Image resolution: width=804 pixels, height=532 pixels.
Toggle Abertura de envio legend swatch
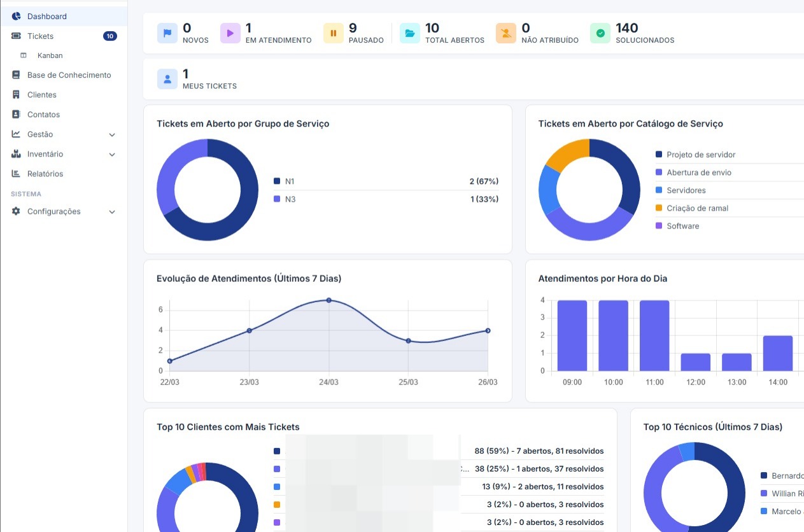point(659,172)
